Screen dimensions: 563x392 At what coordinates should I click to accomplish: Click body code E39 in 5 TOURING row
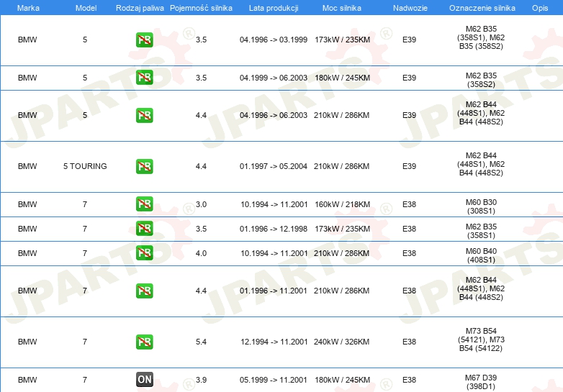(x=410, y=166)
